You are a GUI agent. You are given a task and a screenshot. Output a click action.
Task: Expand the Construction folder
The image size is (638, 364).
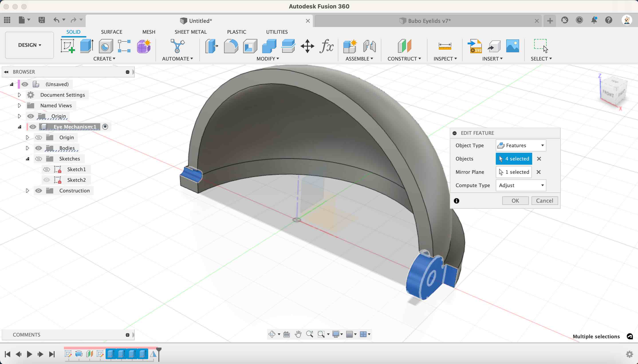tap(27, 191)
